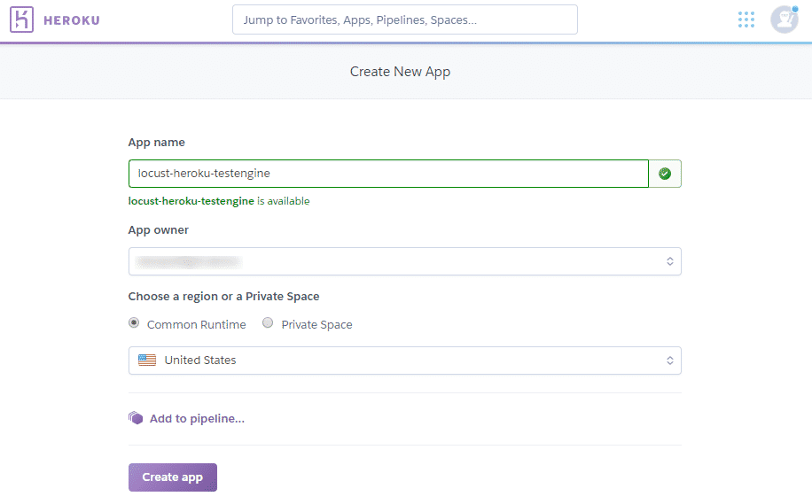
Task: Select the Private Space radio button
Action: click(268, 323)
